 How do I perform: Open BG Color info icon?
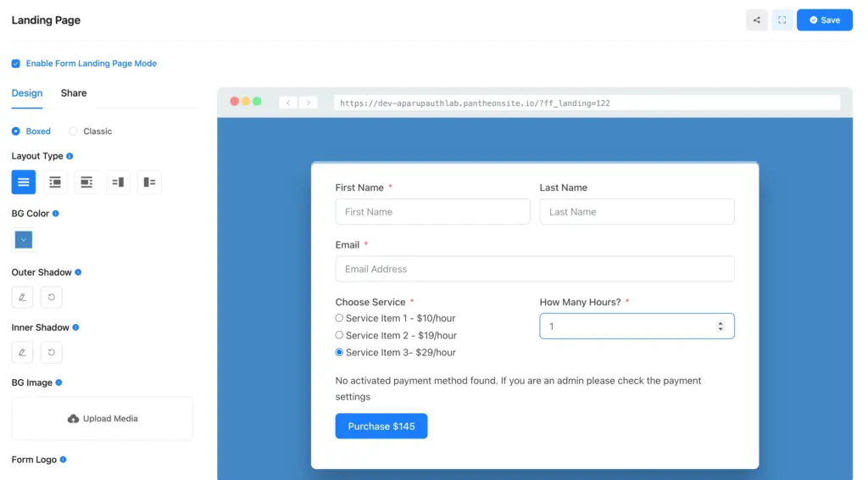click(x=55, y=214)
